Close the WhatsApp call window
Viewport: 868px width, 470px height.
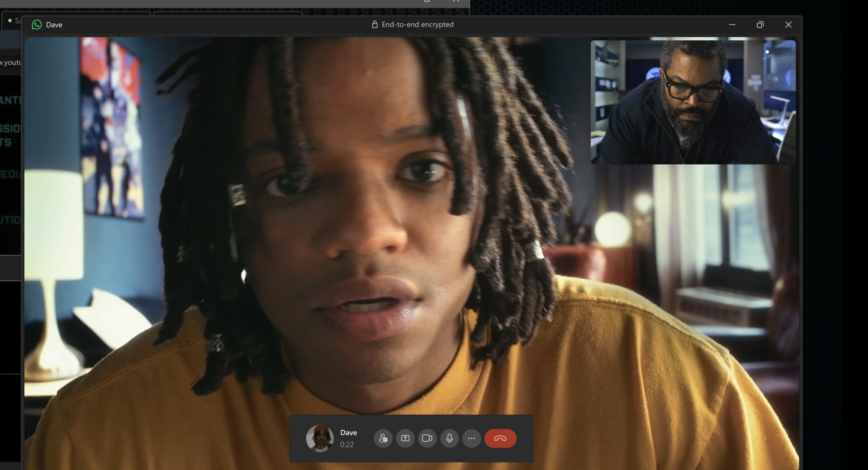coord(788,25)
